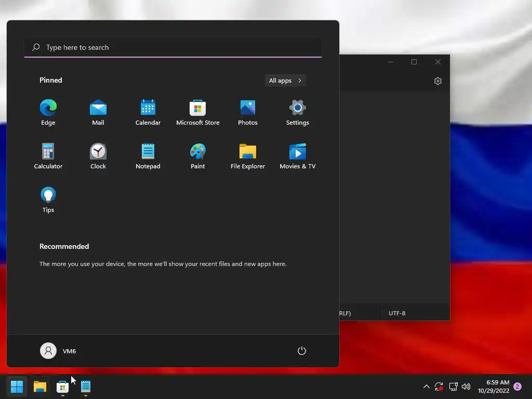Maximize the Notepad window
532x399 pixels.
click(414, 62)
